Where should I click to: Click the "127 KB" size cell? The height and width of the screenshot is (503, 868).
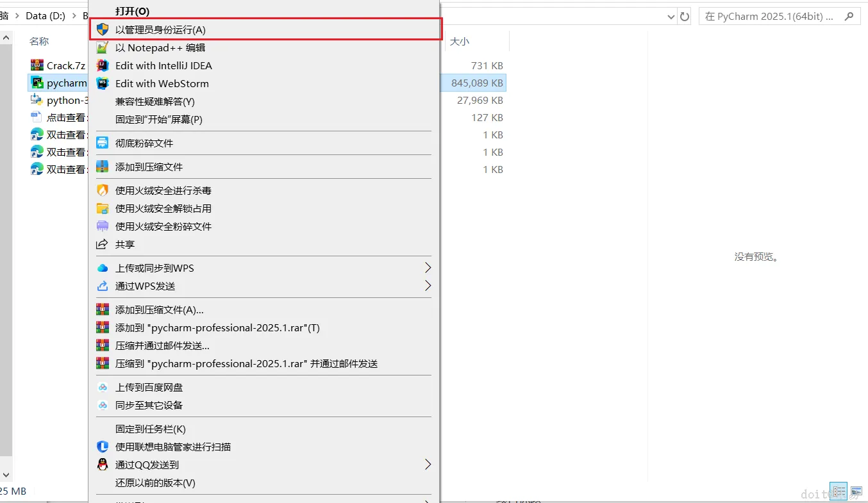click(x=487, y=117)
